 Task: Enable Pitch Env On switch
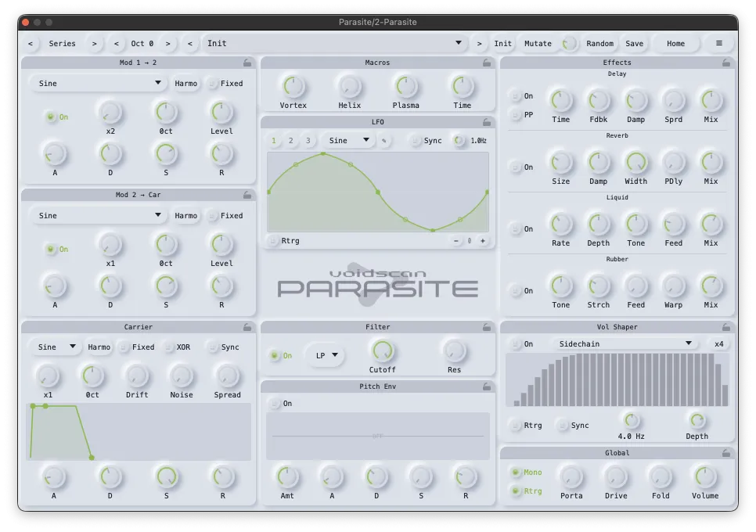point(281,404)
